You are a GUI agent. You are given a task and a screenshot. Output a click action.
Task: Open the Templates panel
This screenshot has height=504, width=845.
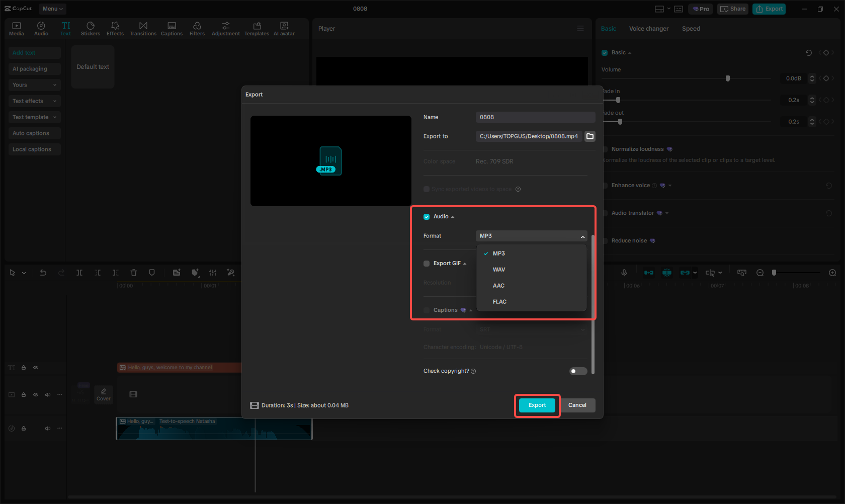(257, 28)
